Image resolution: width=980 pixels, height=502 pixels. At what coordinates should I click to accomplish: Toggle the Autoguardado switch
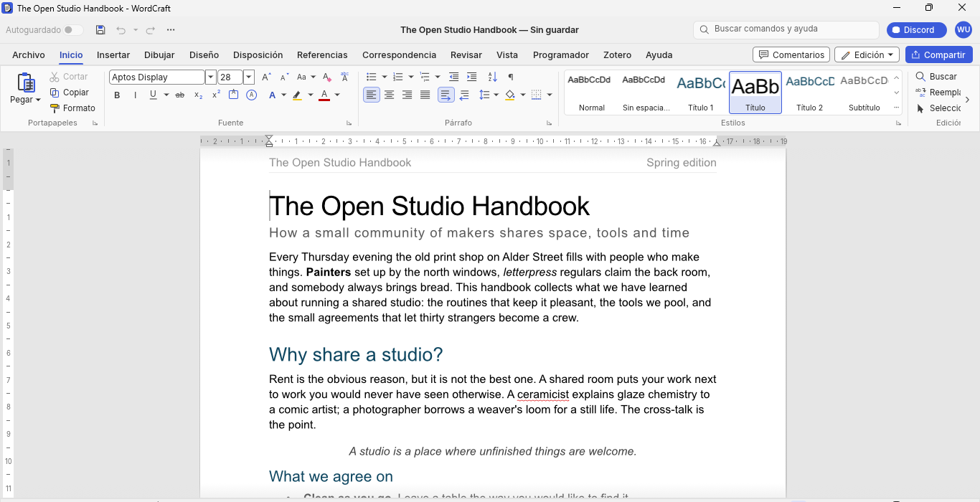click(73, 30)
